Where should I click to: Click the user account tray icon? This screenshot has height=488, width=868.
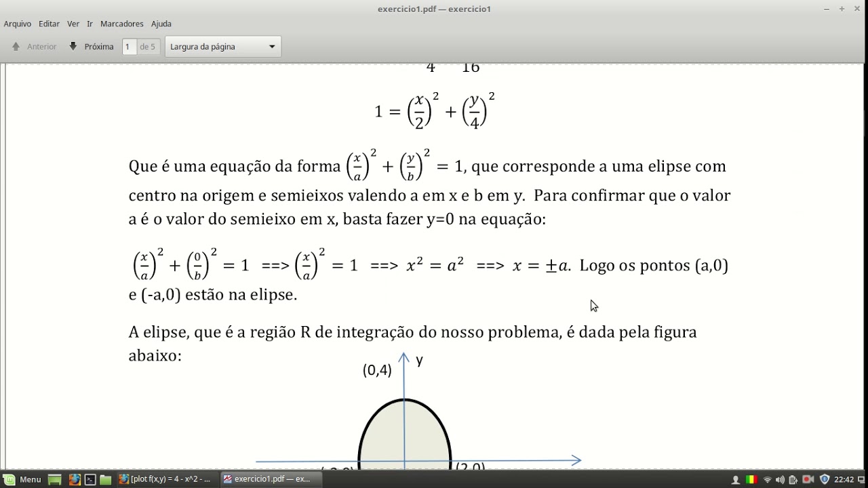(x=736, y=480)
